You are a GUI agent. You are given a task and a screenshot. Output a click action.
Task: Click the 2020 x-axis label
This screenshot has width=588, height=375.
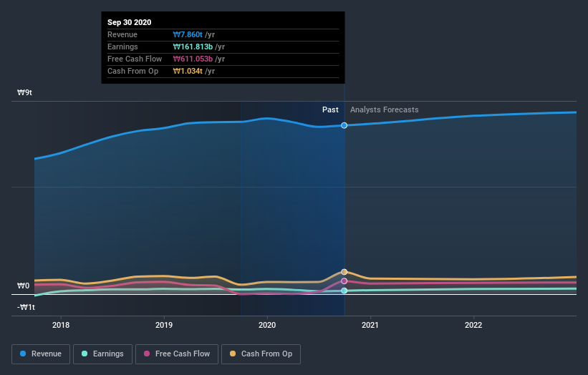pos(267,325)
